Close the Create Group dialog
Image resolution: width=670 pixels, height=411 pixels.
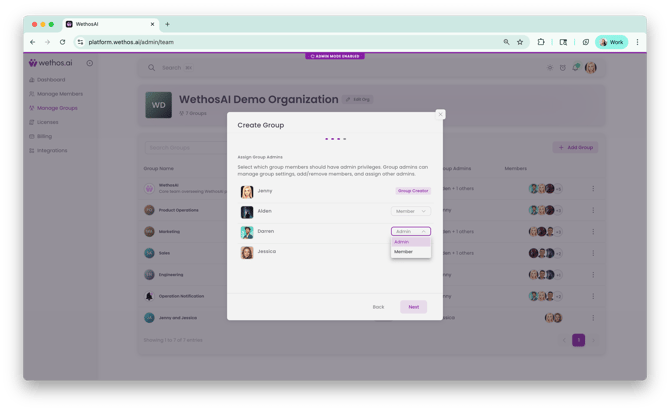440,115
